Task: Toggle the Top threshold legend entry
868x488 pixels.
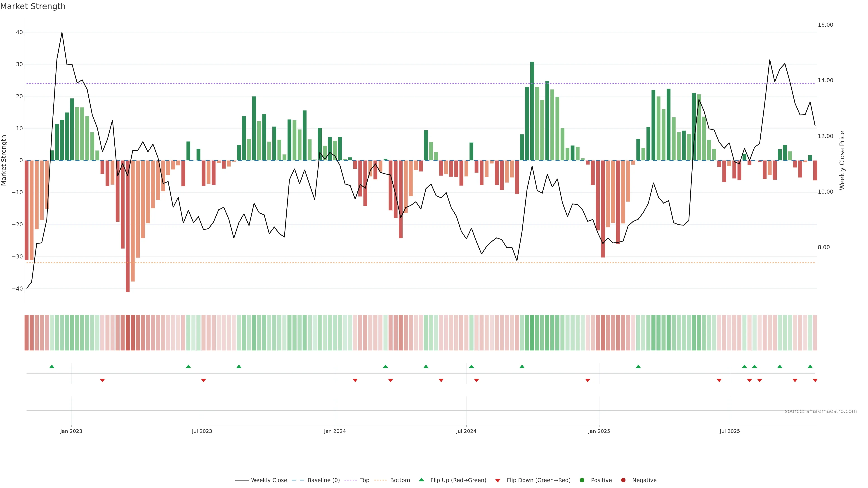Action: tap(365, 480)
